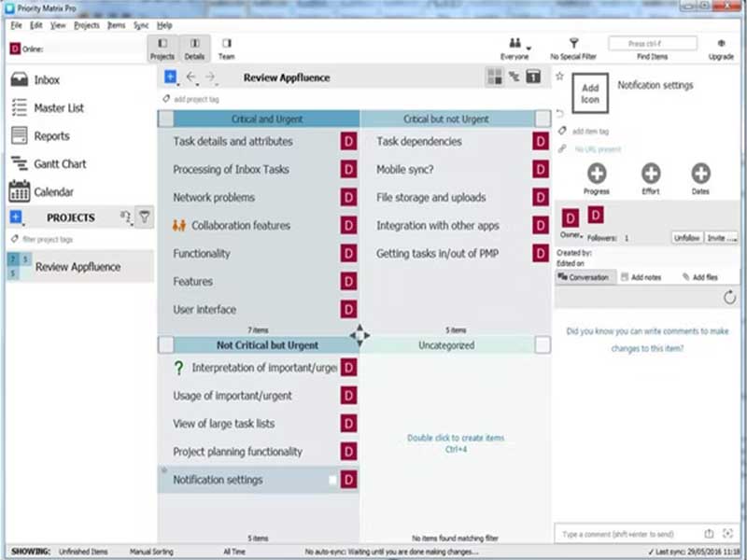
Task: Open the File menu
Action: pyautogui.click(x=16, y=25)
